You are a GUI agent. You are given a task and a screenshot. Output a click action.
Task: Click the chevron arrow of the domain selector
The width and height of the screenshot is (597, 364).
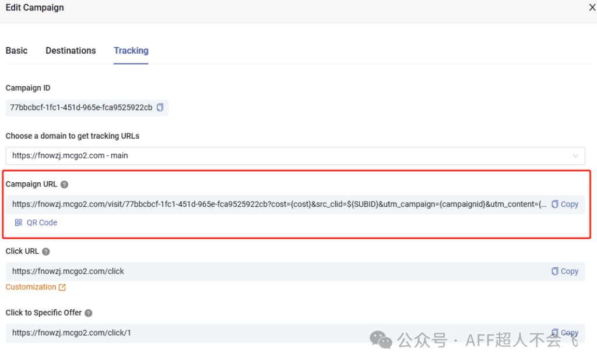[576, 156]
